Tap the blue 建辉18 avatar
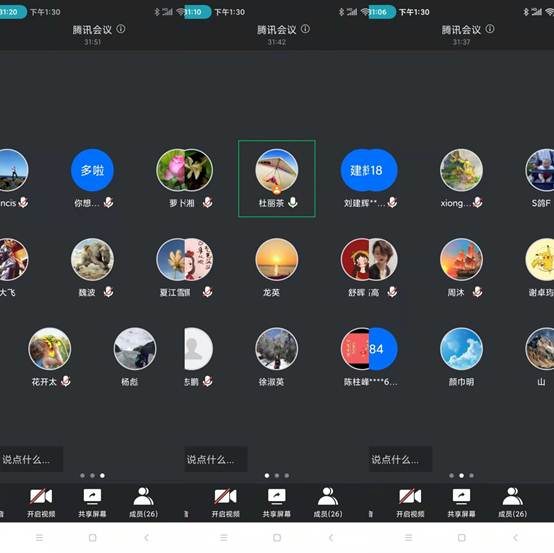554x553 pixels. tap(369, 170)
